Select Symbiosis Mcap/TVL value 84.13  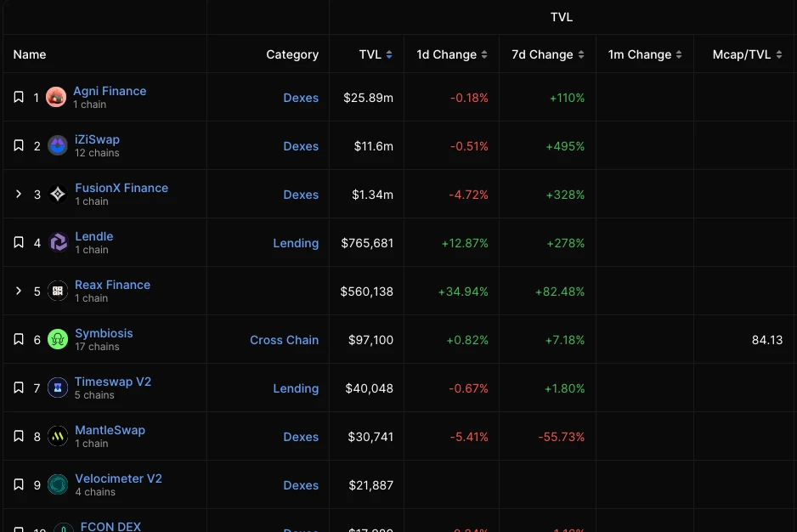[x=767, y=340]
